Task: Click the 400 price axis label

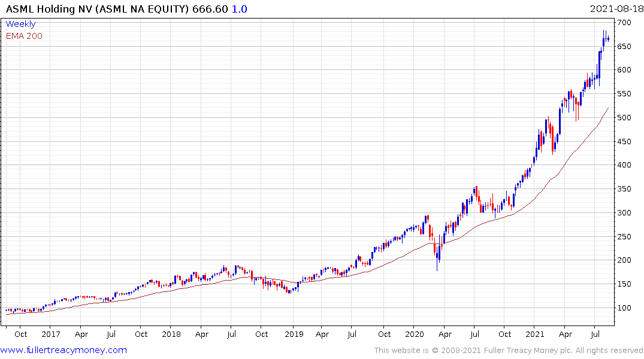Action: 624,165
